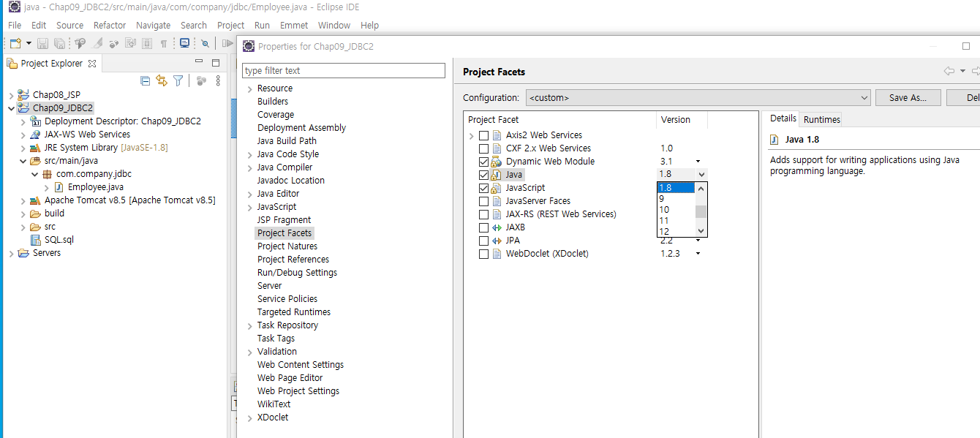The width and height of the screenshot is (980, 438).
Task: Click the Skip All Breakpoints toolbar icon
Action: [x=206, y=44]
